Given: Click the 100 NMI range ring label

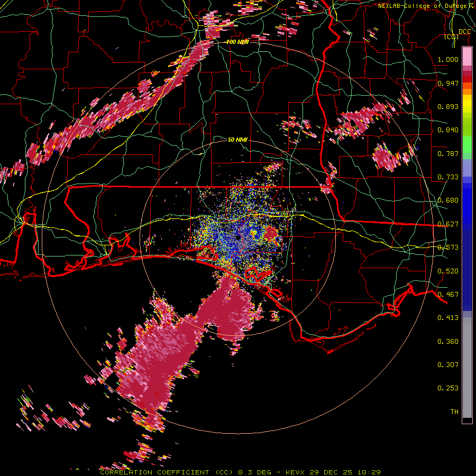Looking at the screenshot, I should [x=237, y=42].
